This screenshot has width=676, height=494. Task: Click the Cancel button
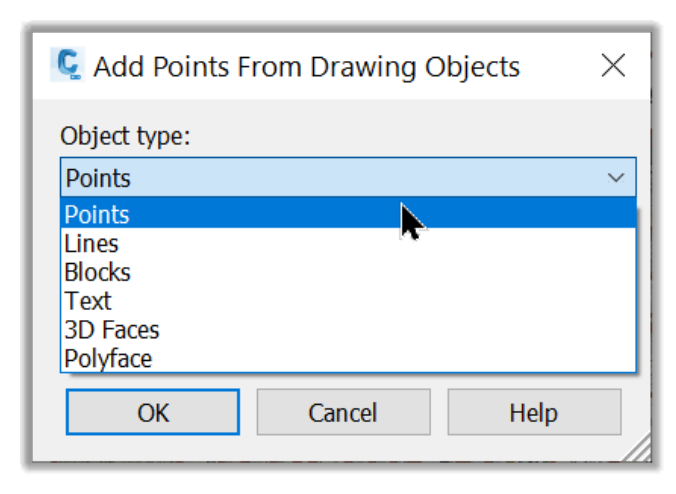point(344,412)
